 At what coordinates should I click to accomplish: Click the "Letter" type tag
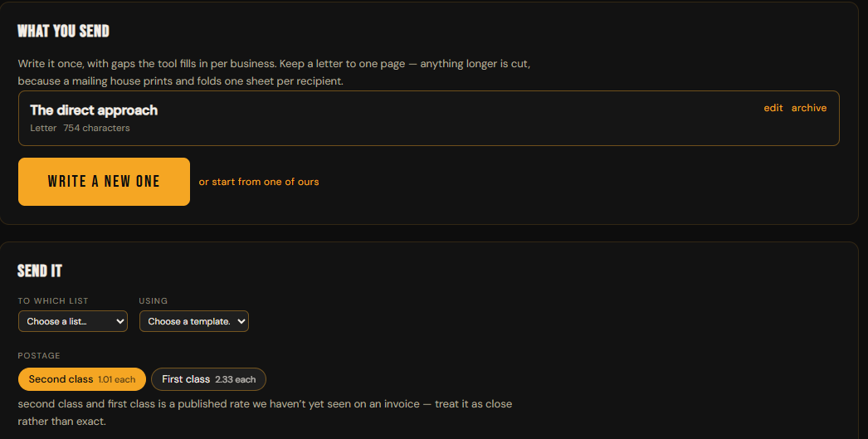[43, 128]
